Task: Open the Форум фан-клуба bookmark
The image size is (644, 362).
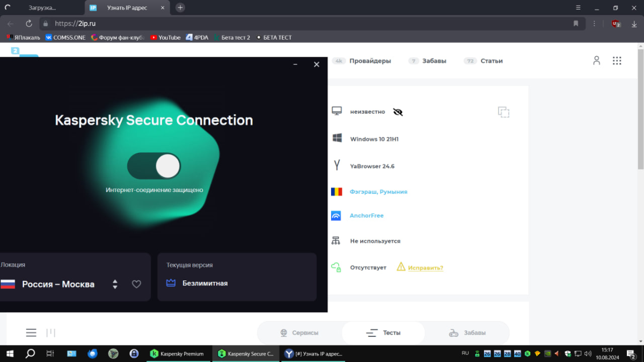Action: 118,38
